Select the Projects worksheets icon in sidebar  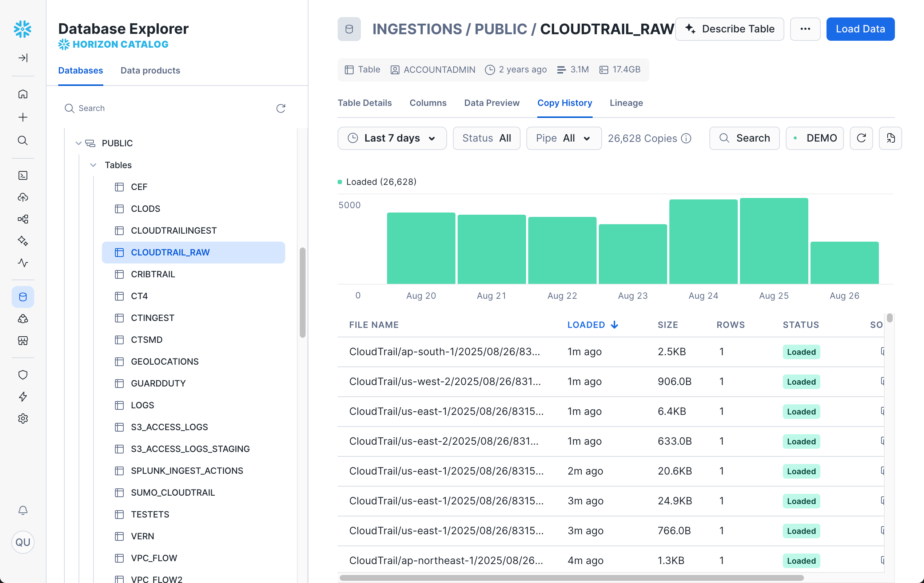23,175
